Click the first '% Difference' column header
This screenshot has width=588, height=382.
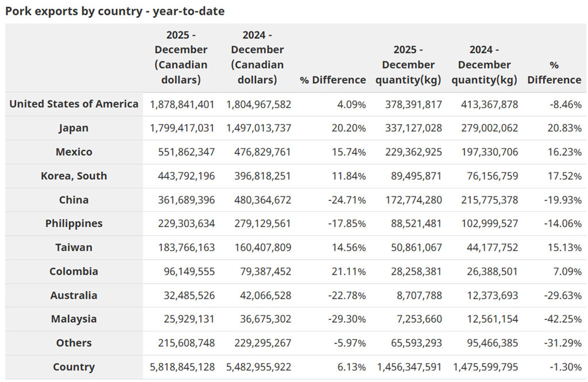point(332,80)
